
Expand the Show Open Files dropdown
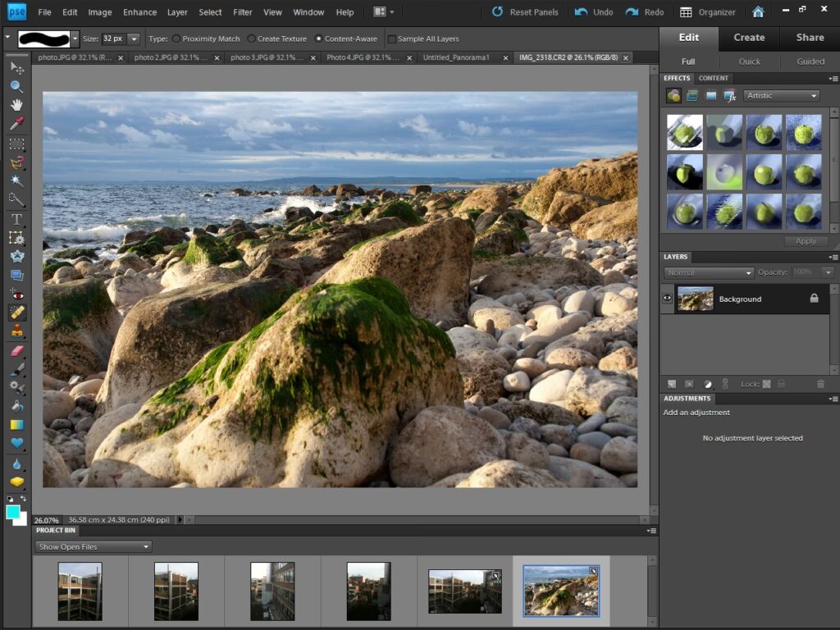(x=94, y=547)
